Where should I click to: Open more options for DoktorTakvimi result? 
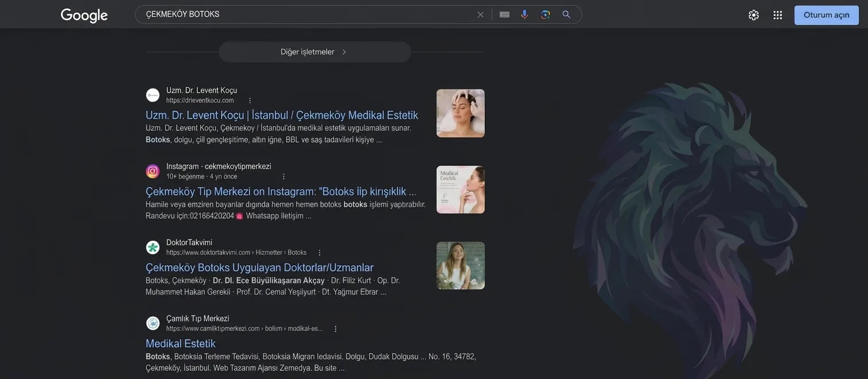pos(320,253)
